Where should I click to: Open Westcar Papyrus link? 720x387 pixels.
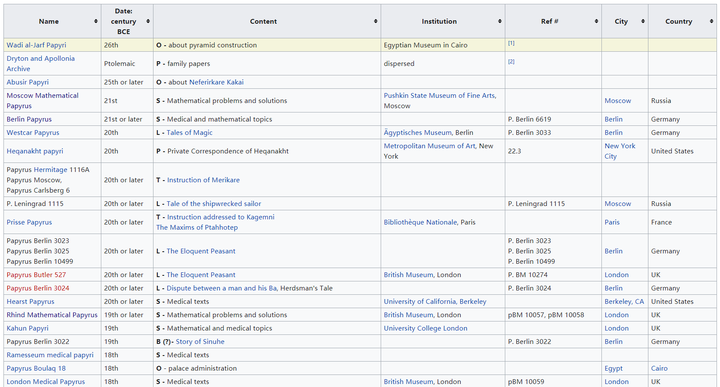(x=33, y=133)
